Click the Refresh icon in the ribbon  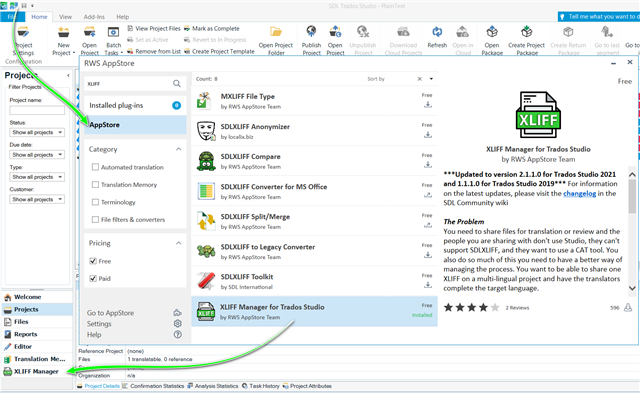437,32
